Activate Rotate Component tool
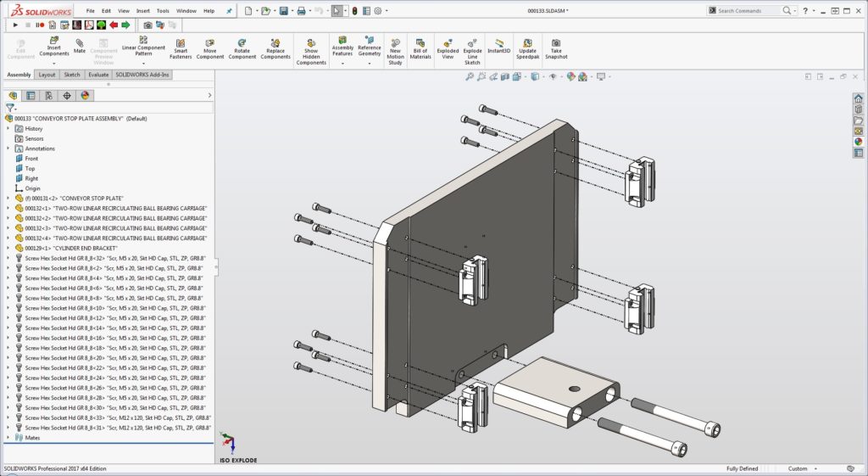 pos(242,48)
